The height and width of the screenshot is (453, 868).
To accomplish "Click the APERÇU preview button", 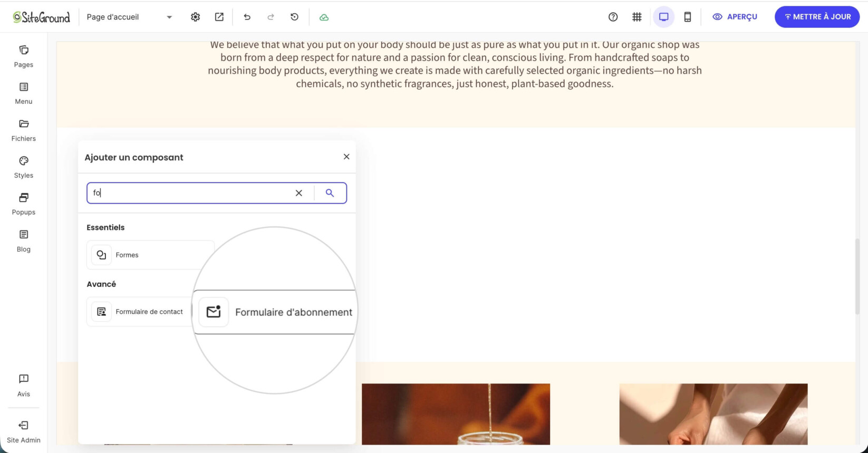I will pyautogui.click(x=735, y=17).
